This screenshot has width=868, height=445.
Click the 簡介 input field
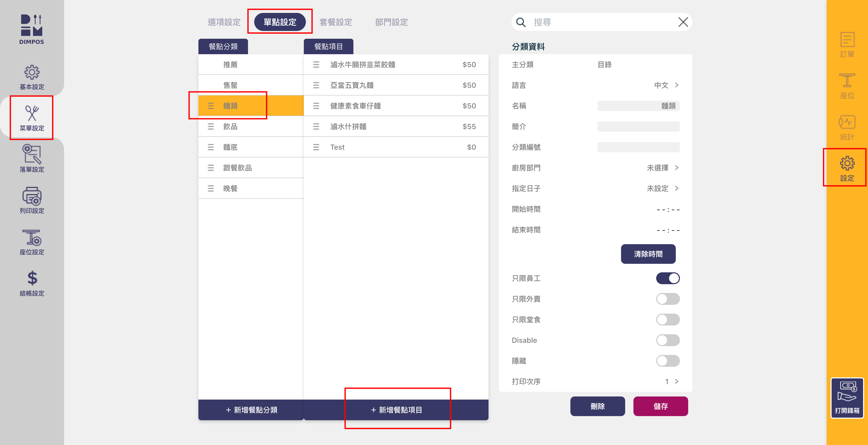coord(638,126)
